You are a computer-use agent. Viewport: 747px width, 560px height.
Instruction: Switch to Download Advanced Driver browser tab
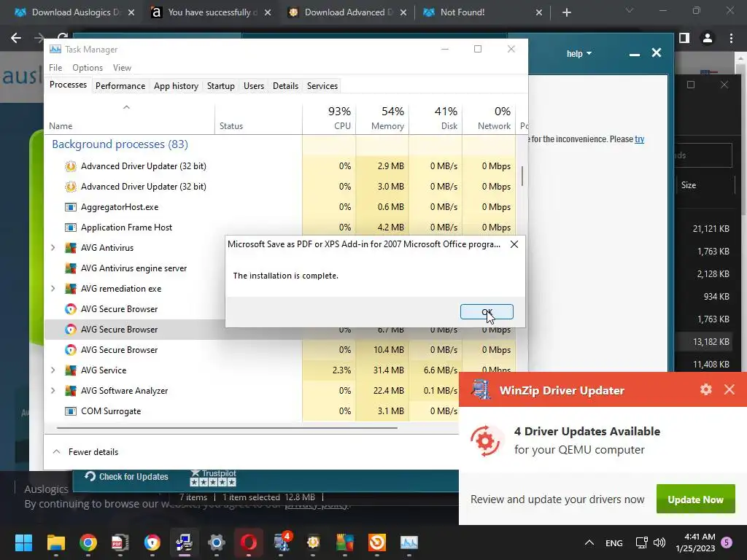point(348,12)
